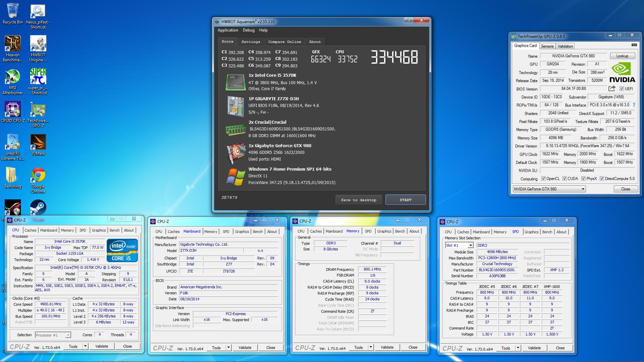Open the Help menu in Aquamark
This screenshot has height=362, width=644.
[x=263, y=30]
